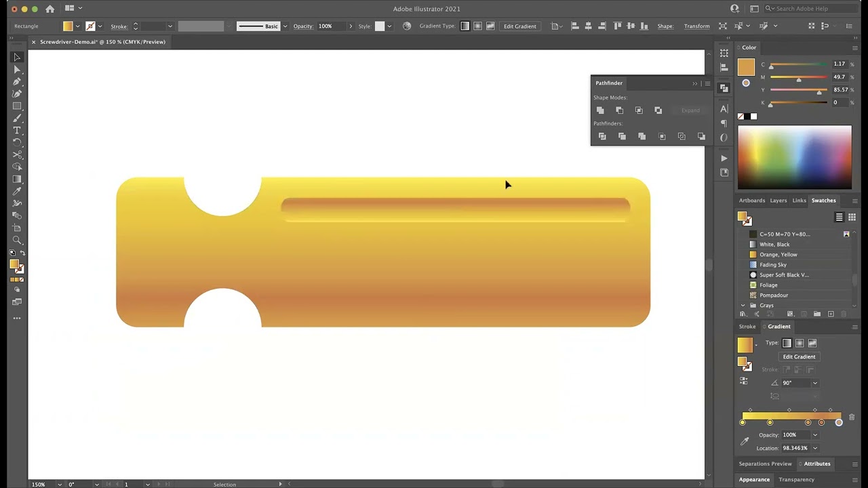The height and width of the screenshot is (488, 868).
Task: Switch to the Stroke tab
Action: point(747,327)
